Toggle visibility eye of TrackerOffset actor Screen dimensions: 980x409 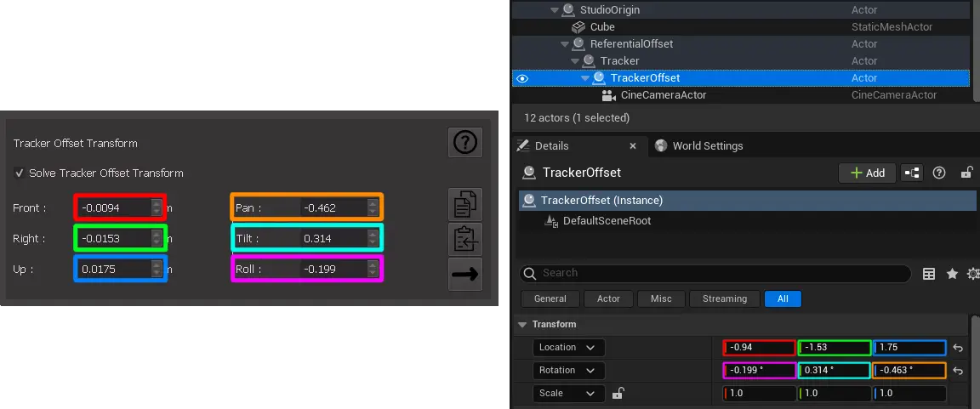523,78
